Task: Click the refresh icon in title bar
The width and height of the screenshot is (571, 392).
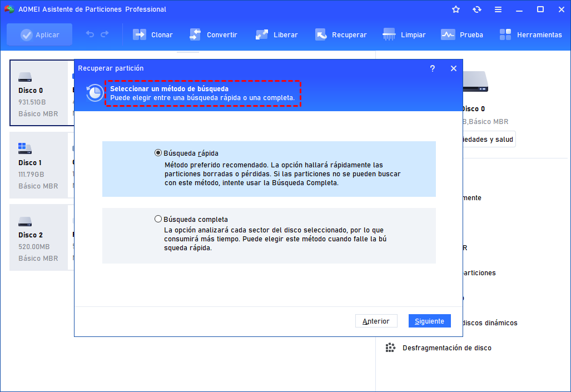Action: pyautogui.click(x=477, y=9)
